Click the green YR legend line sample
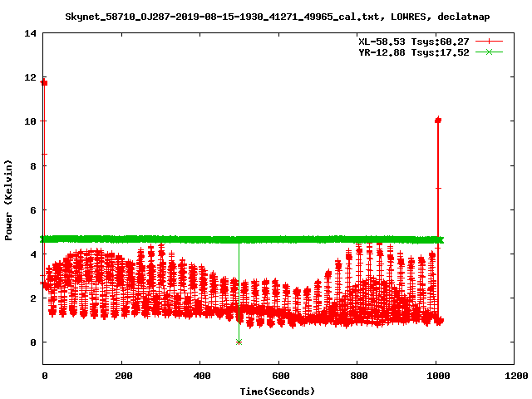Viewport: 532px width, 399px height. [x=489, y=52]
